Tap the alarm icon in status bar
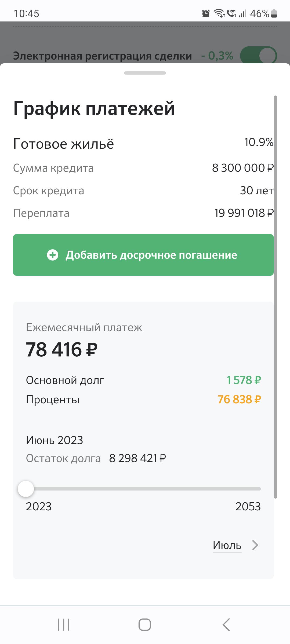The width and height of the screenshot is (290, 644). [x=206, y=13]
